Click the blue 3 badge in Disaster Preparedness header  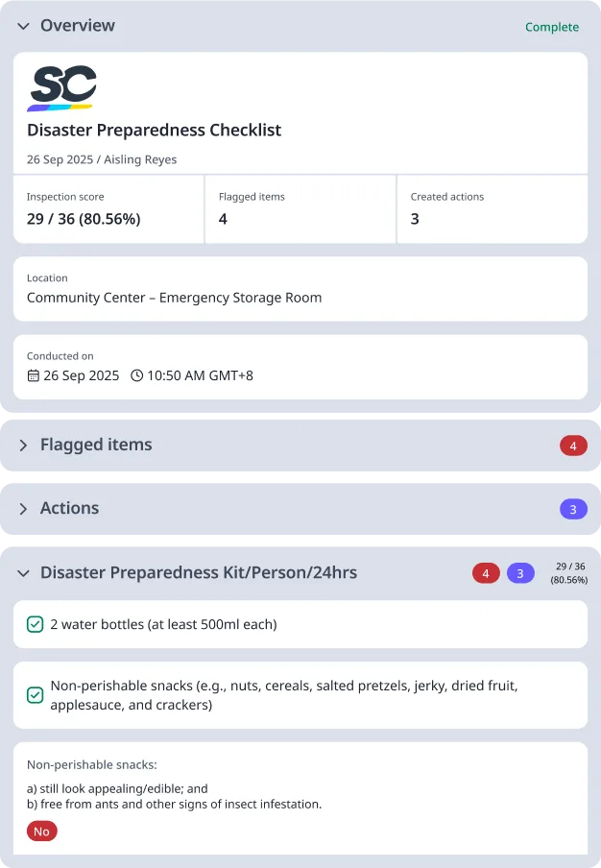click(x=519, y=572)
